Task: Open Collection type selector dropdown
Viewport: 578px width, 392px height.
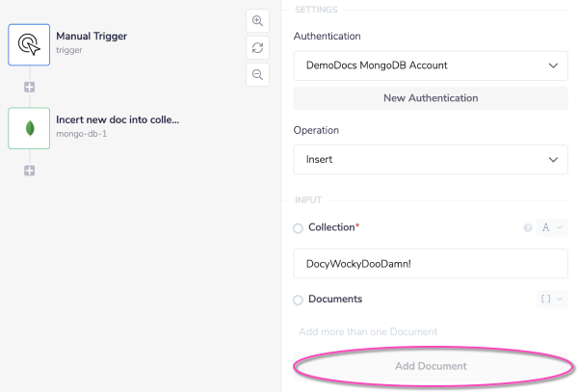Action: 552,228
